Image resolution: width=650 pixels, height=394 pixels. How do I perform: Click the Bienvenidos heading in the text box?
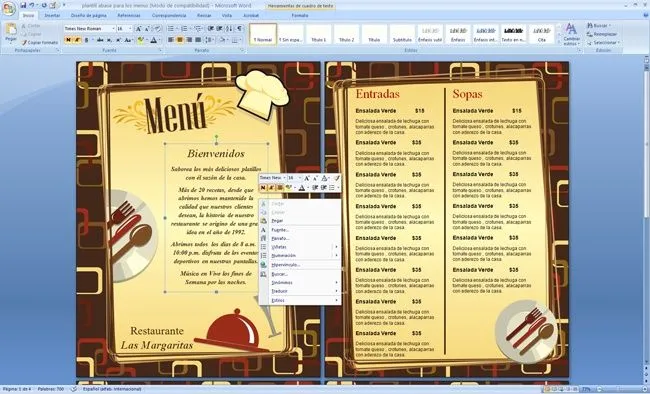[x=216, y=153]
